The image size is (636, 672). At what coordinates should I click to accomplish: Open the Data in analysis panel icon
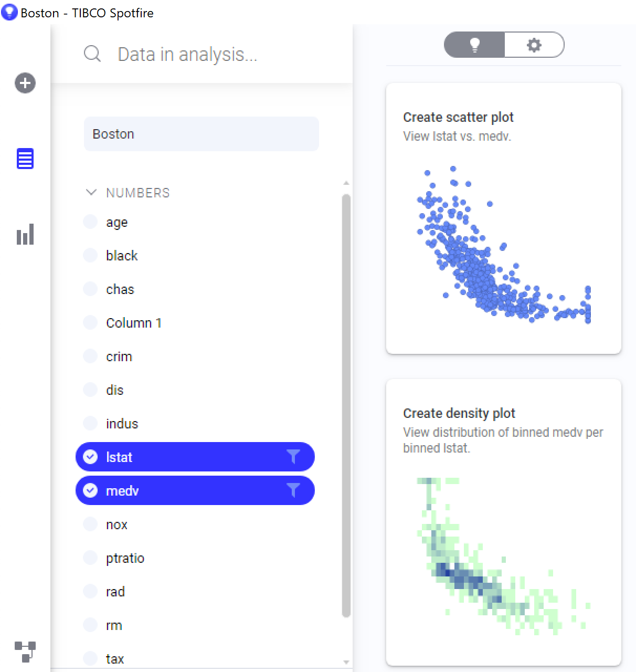[x=25, y=159]
